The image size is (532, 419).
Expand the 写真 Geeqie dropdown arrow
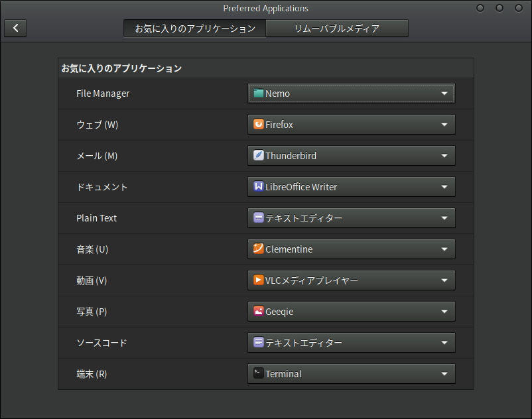444,312
